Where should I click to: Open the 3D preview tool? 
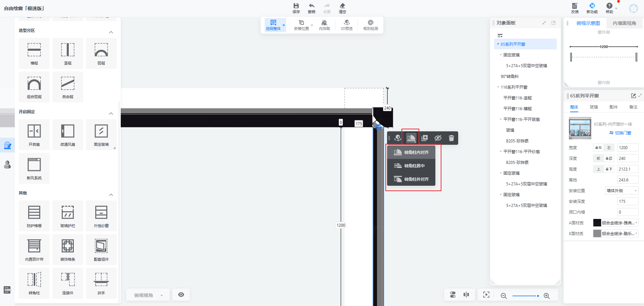pos(346,25)
